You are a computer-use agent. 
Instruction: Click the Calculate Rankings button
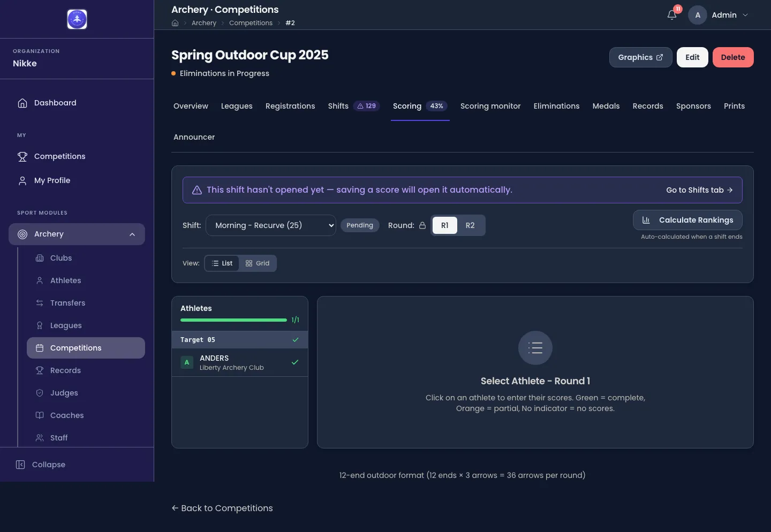click(687, 220)
